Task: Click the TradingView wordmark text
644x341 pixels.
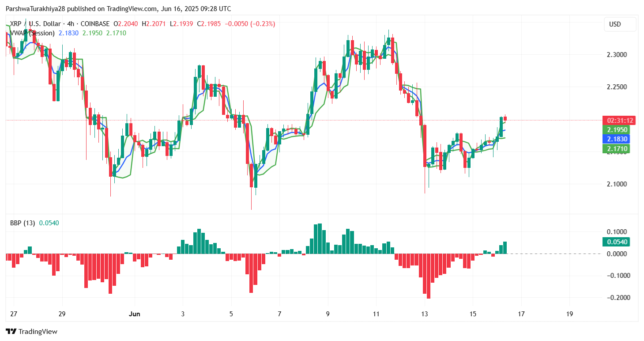Action: point(38,331)
